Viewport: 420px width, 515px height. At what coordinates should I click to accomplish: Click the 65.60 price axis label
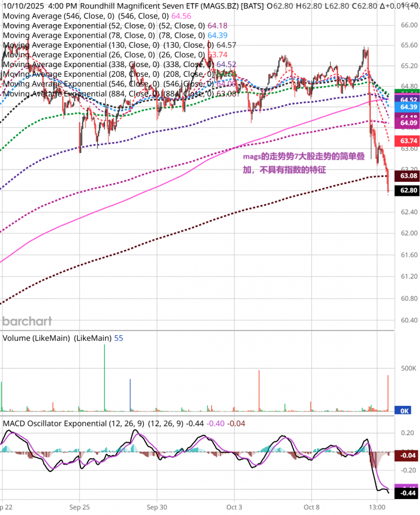[409, 45]
